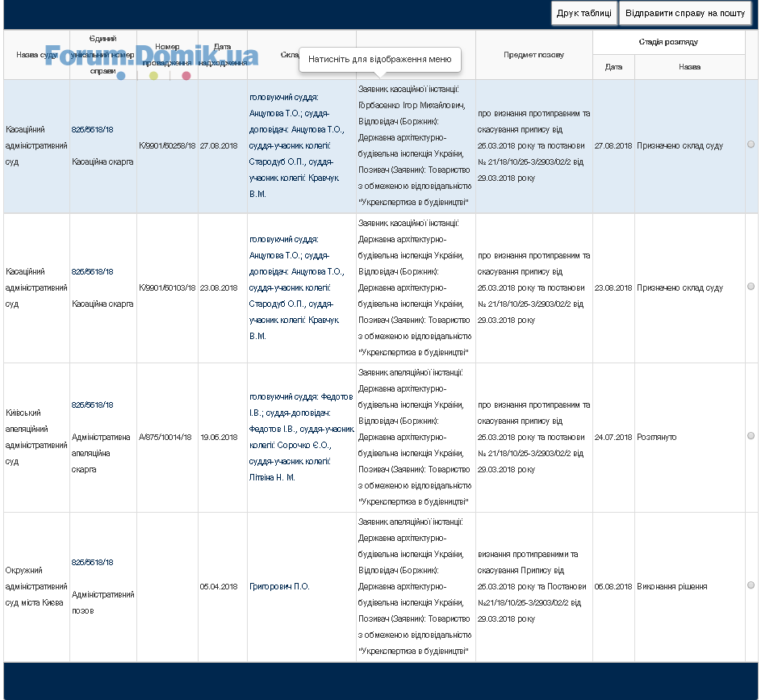Click the 'Єдиний унікальний номер справи' column header
Screen dimensions: 778x700
click(x=102, y=55)
